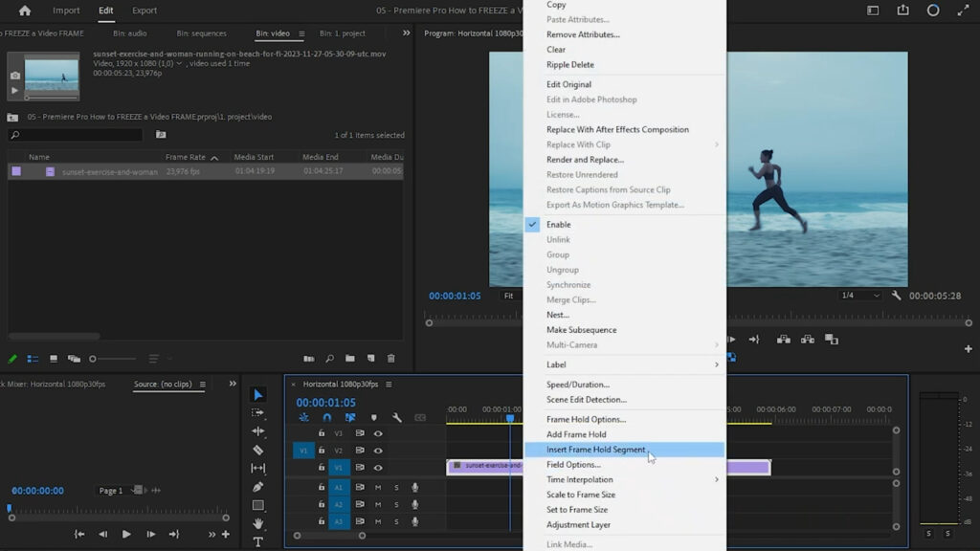Toggle pencil write-lock icon in Project panel

(11, 359)
